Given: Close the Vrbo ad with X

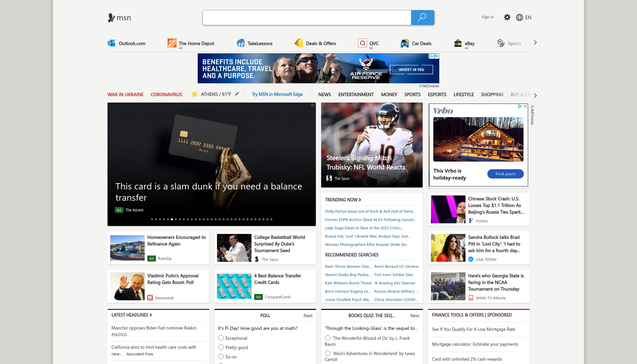Looking at the screenshot, I should coord(525,106).
